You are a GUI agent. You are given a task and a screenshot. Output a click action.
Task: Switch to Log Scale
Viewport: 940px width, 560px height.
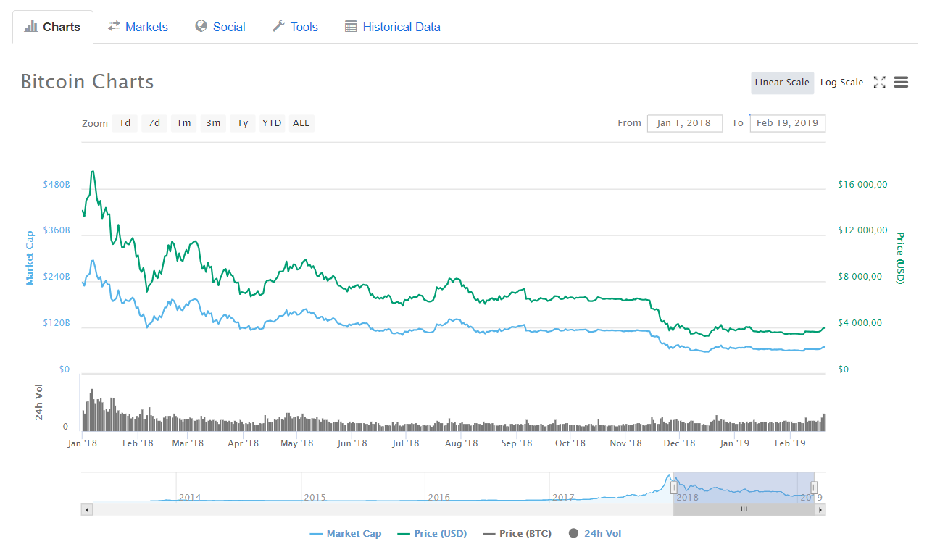point(841,83)
